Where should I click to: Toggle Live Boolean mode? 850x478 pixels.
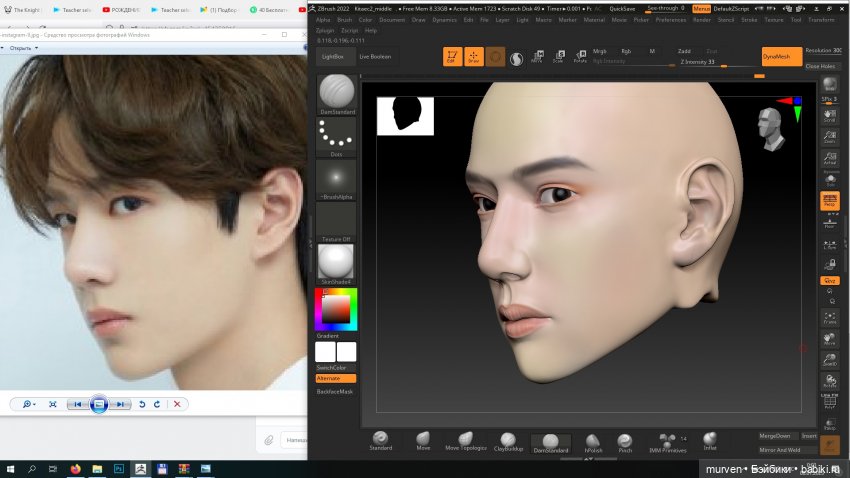click(375, 56)
